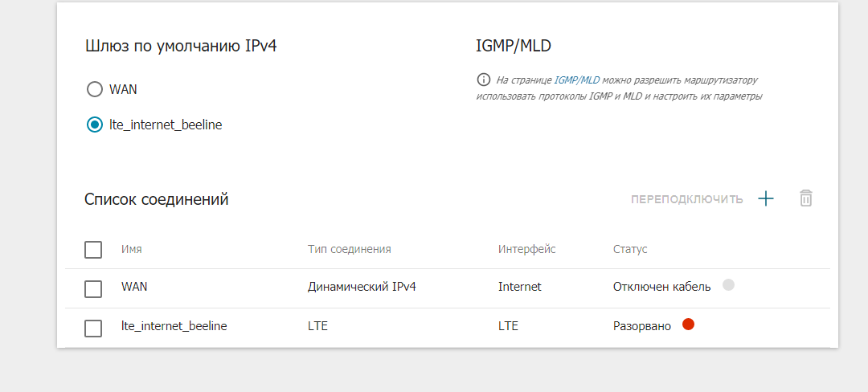Image resolution: width=868 pixels, height=392 pixels.
Task: Check the WAN connection row checkbox
Action: [x=93, y=288]
